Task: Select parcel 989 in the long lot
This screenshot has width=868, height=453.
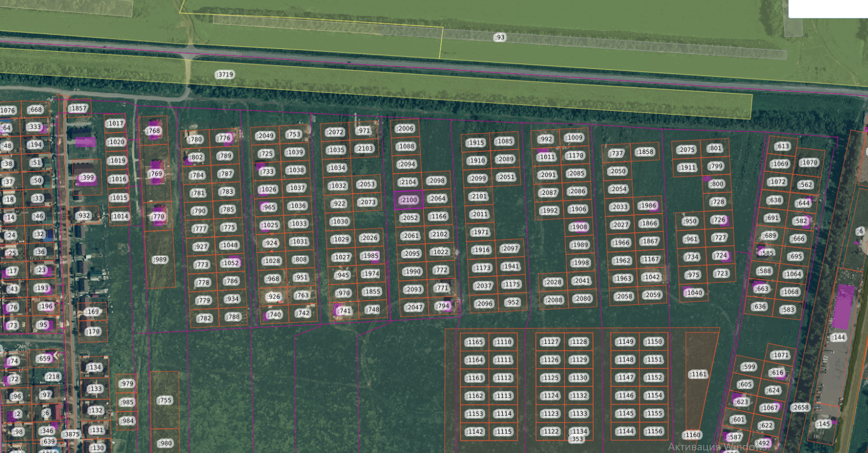Action: click(x=160, y=259)
